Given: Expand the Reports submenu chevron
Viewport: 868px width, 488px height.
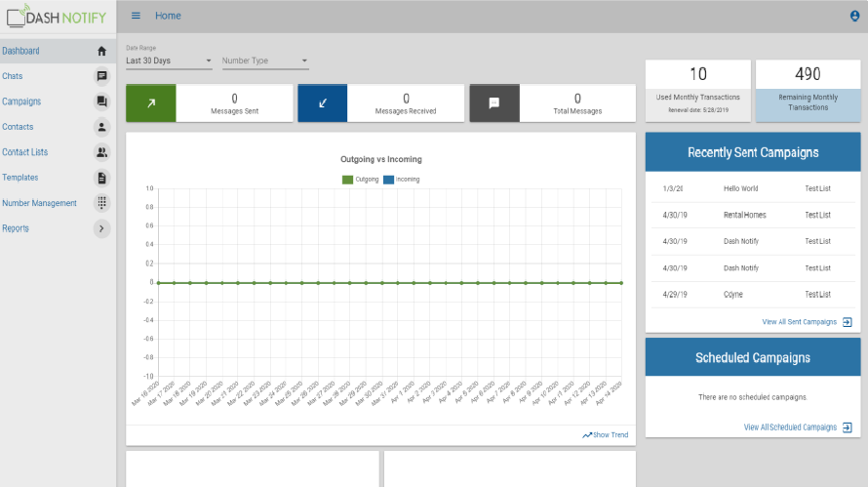Looking at the screenshot, I should tap(101, 228).
